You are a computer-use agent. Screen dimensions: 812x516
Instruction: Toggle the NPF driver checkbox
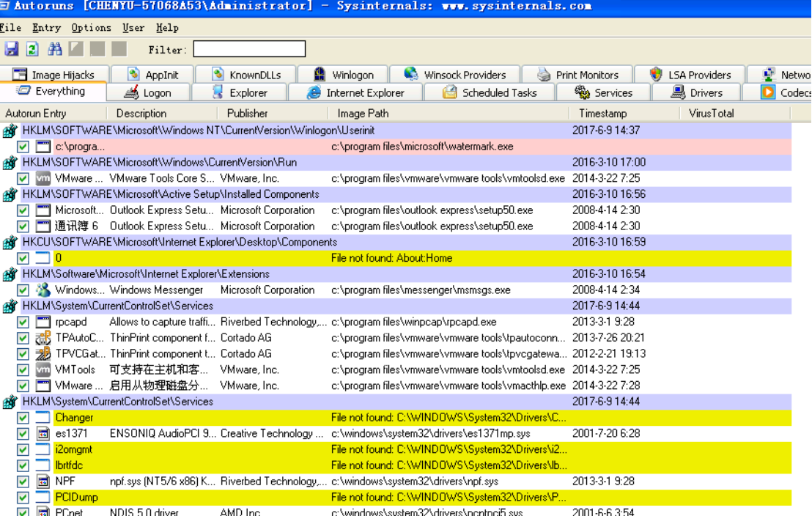[x=23, y=482]
